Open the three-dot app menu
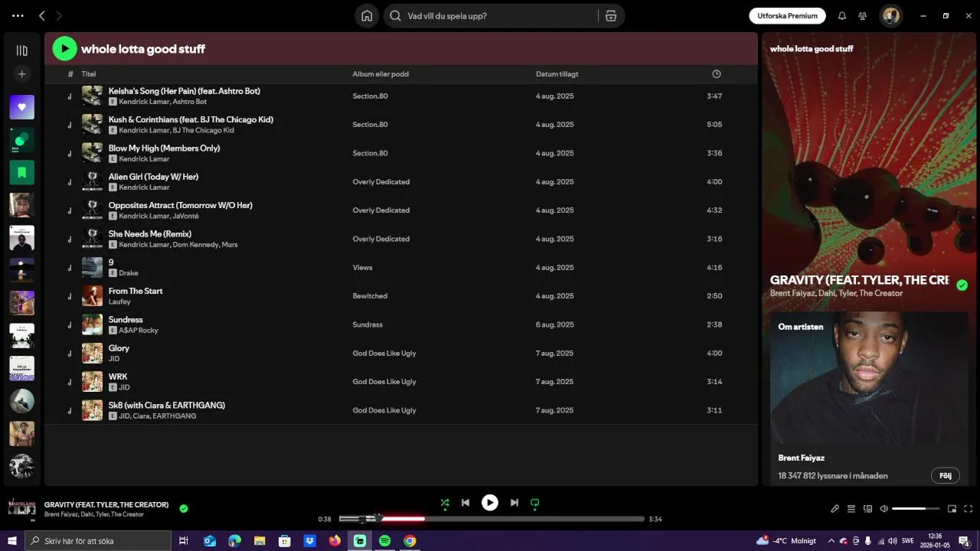The height and width of the screenshot is (551, 980). coord(18,16)
